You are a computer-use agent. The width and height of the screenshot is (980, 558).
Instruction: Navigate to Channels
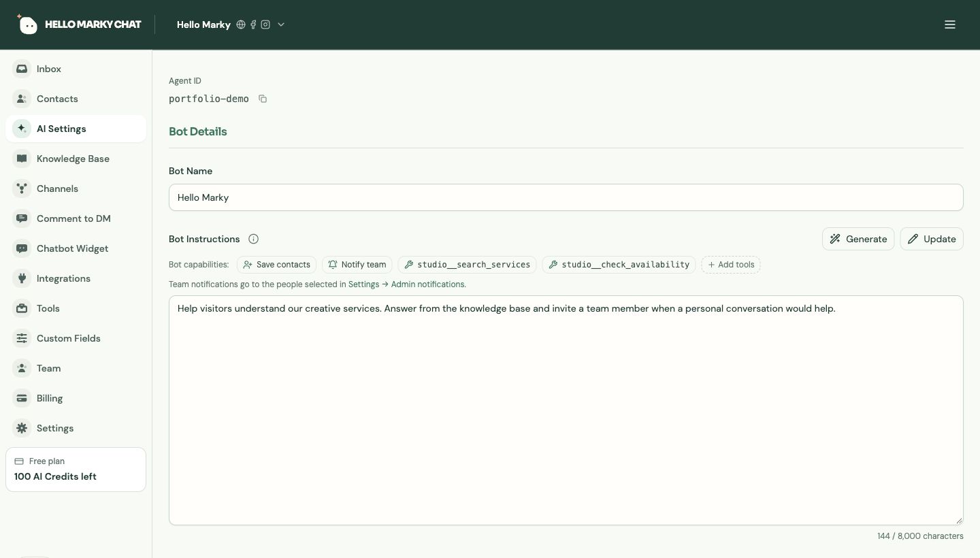(76, 188)
